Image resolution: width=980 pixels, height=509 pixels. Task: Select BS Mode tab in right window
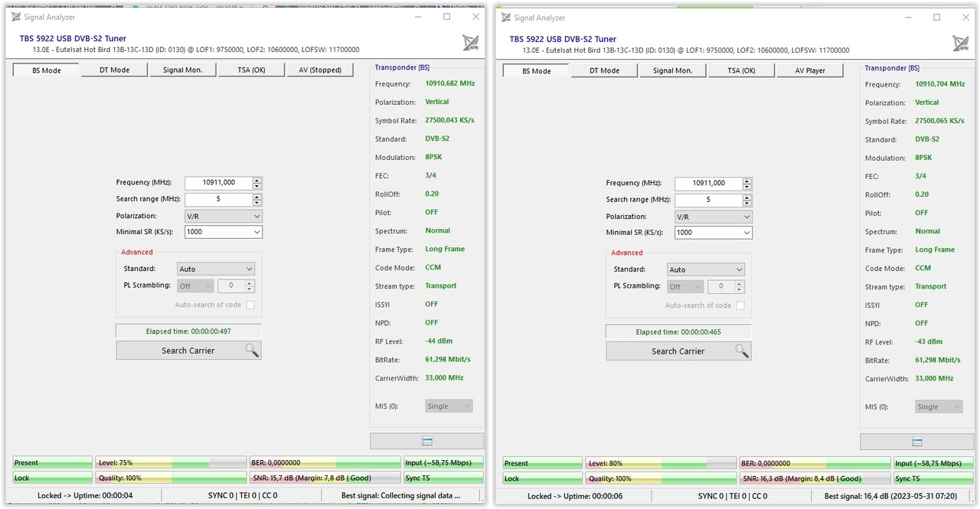[536, 71]
